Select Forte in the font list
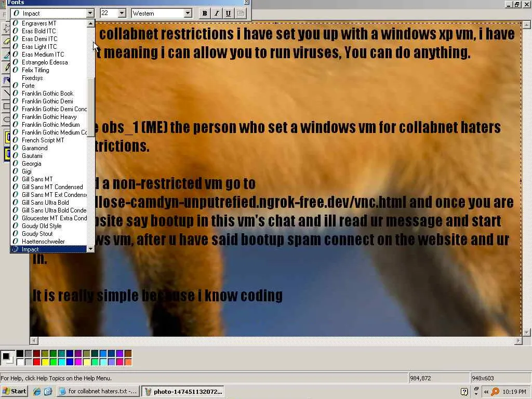The height and width of the screenshot is (399, 532). 48,86
